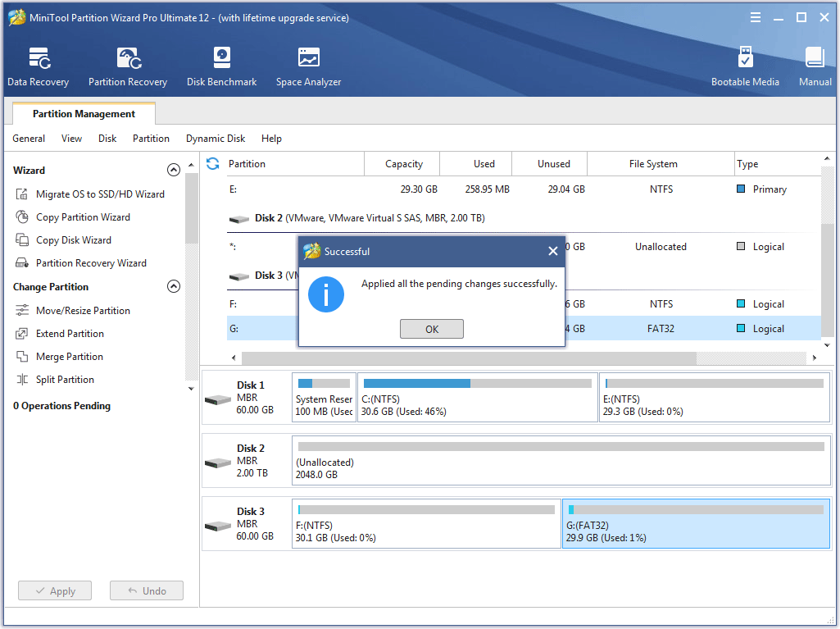This screenshot has width=840, height=629.
Task: Confirm the dialog by clicking OK
Action: 432,329
